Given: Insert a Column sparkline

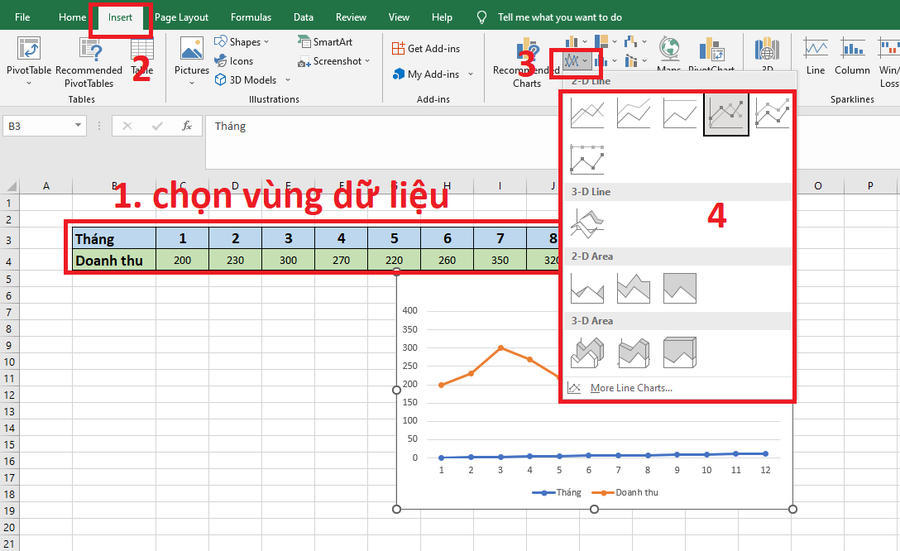Looking at the screenshot, I should pos(852,56).
